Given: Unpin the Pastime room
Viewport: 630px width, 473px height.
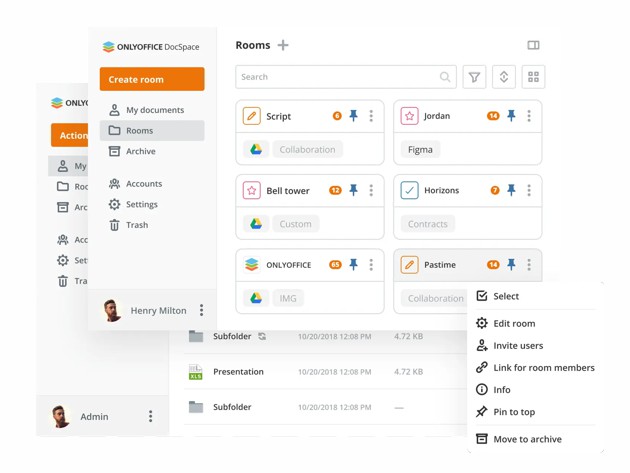Looking at the screenshot, I should coord(511,264).
